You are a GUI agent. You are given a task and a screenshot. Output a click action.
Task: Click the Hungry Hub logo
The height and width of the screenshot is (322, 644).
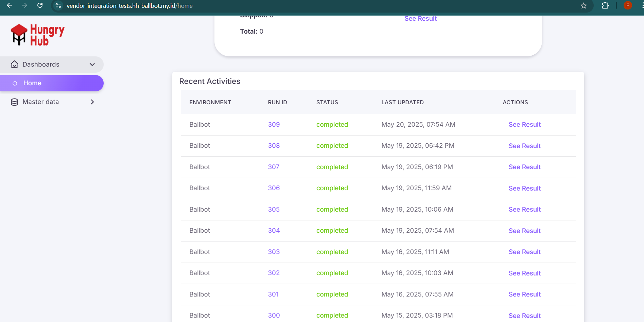(37, 35)
